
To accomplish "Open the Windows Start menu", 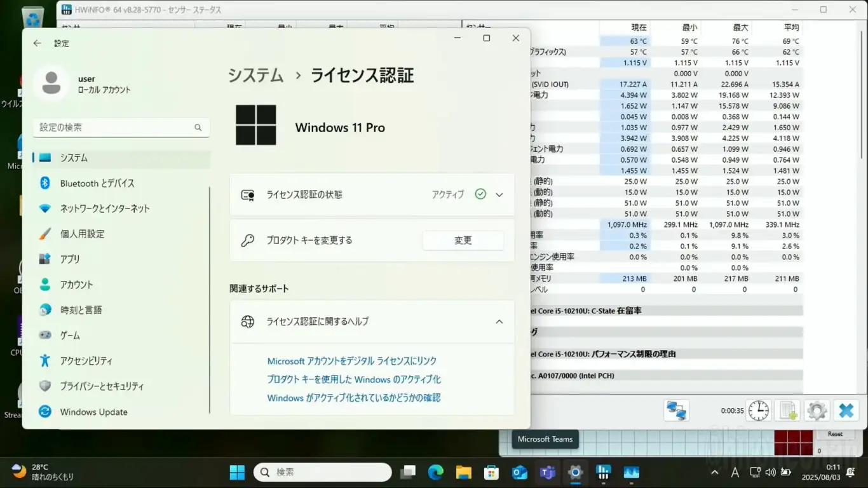I will click(x=237, y=472).
